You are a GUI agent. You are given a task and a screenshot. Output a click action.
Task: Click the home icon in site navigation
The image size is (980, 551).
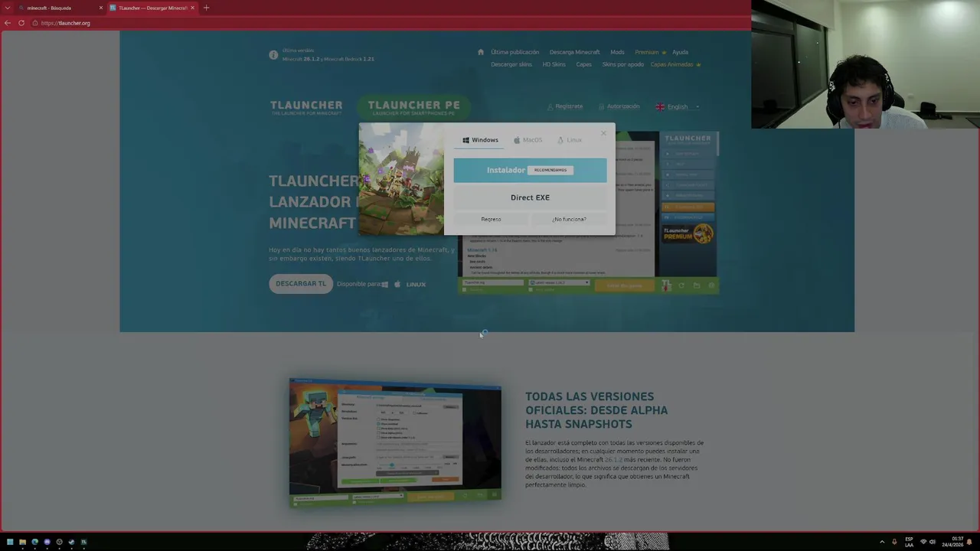click(481, 52)
